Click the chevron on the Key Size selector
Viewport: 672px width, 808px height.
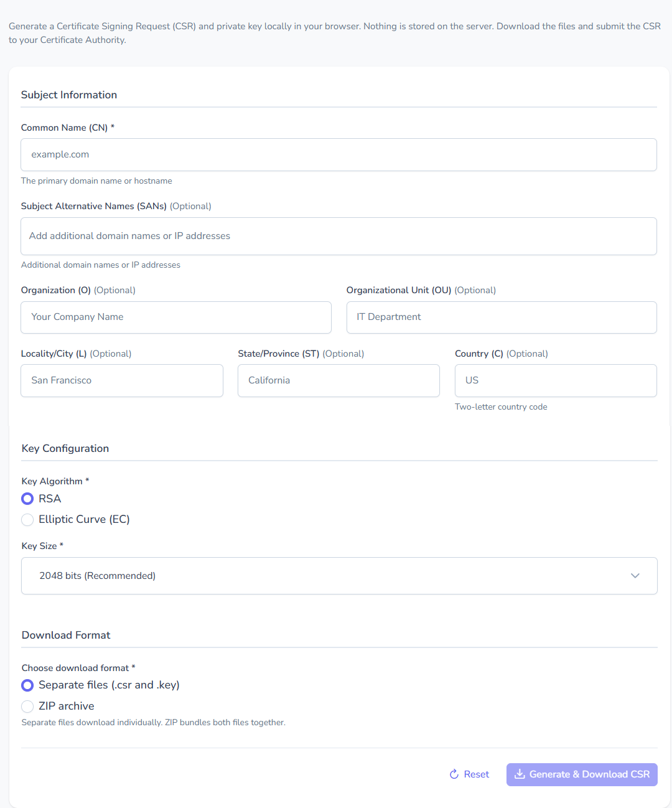(x=635, y=576)
